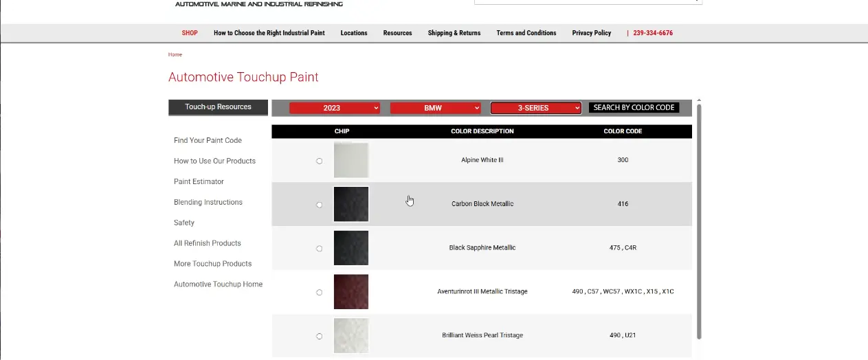Open the Locations menu item
Image resolution: width=868 pixels, height=360 pixels.
point(354,33)
